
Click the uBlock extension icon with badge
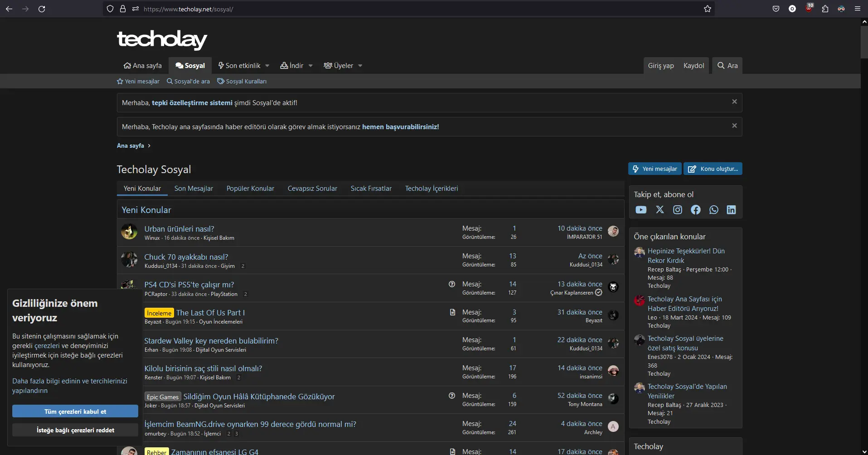(809, 8)
